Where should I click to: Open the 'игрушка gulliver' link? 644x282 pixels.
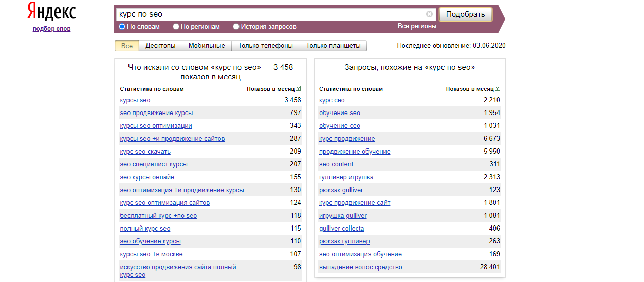point(343,216)
